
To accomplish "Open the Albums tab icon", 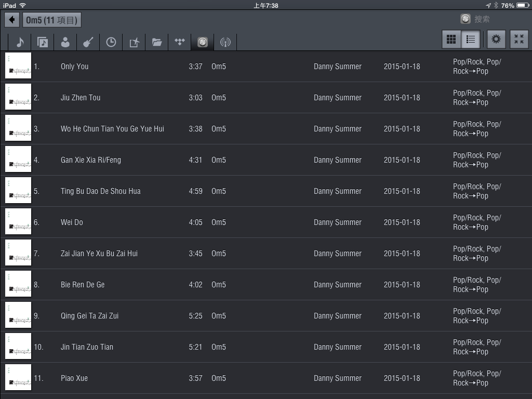I will [43, 42].
